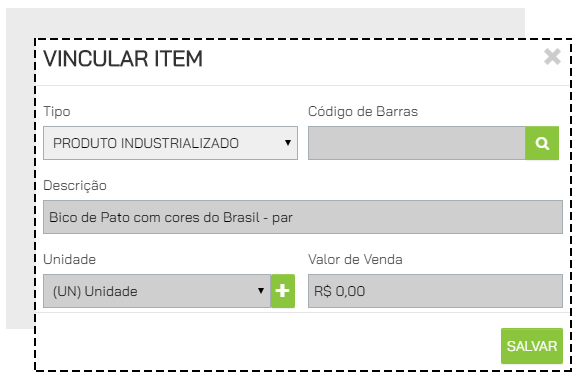Open the Tipo dropdown showing PRODUTO INDUSTRIALIZADO

(171, 143)
